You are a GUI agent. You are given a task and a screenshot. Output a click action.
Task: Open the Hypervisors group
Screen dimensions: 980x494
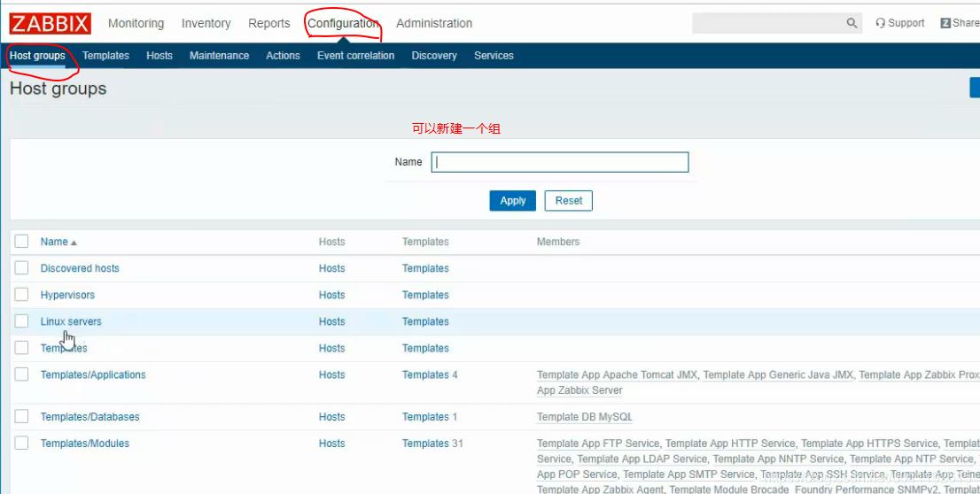pos(67,295)
